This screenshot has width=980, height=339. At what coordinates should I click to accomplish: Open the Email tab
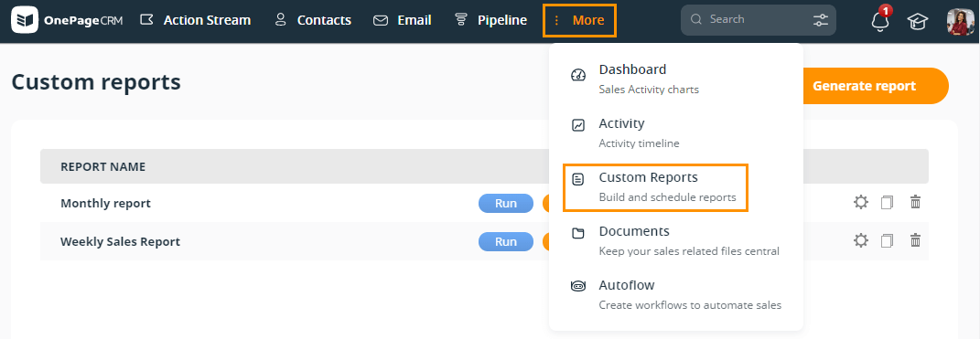[403, 20]
